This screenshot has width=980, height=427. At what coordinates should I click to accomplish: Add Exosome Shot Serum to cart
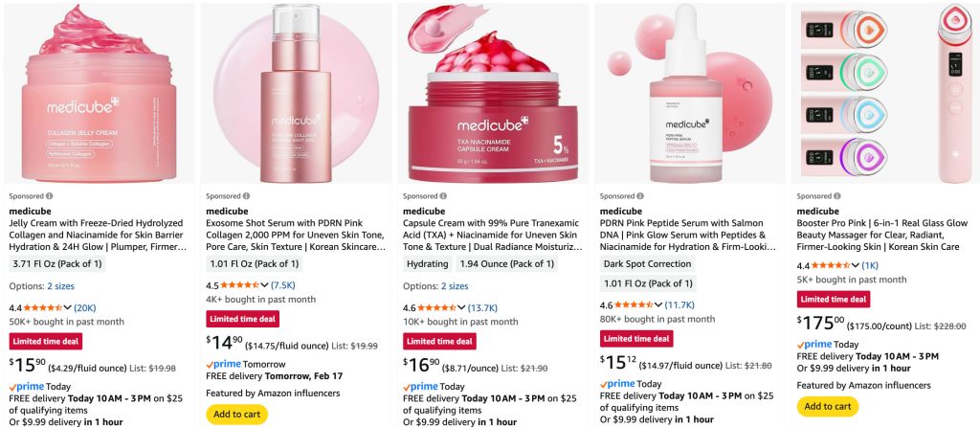[x=237, y=415]
